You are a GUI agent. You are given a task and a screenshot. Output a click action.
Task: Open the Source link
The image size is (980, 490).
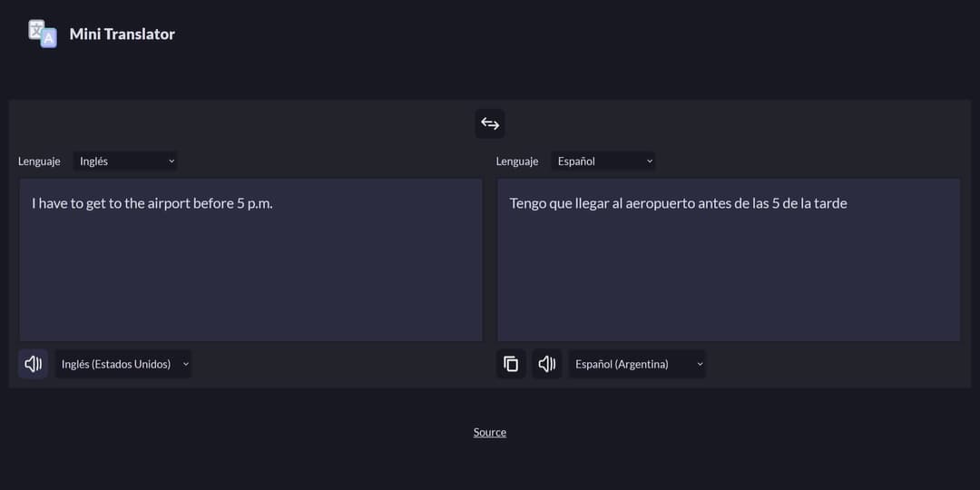pos(490,432)
